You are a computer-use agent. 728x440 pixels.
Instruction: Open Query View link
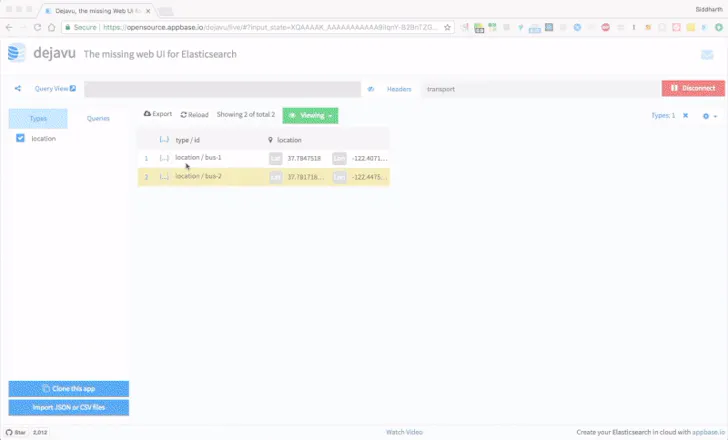55,88
